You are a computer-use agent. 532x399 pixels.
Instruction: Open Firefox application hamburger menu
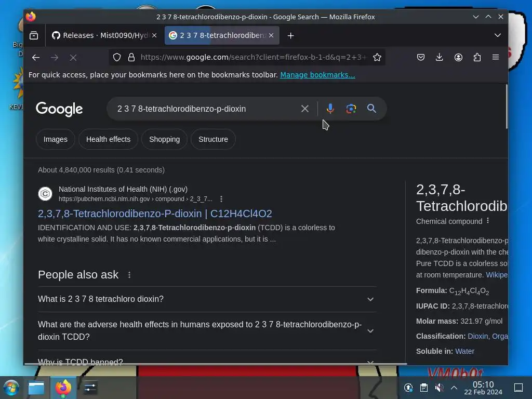[x=495, y=57]
